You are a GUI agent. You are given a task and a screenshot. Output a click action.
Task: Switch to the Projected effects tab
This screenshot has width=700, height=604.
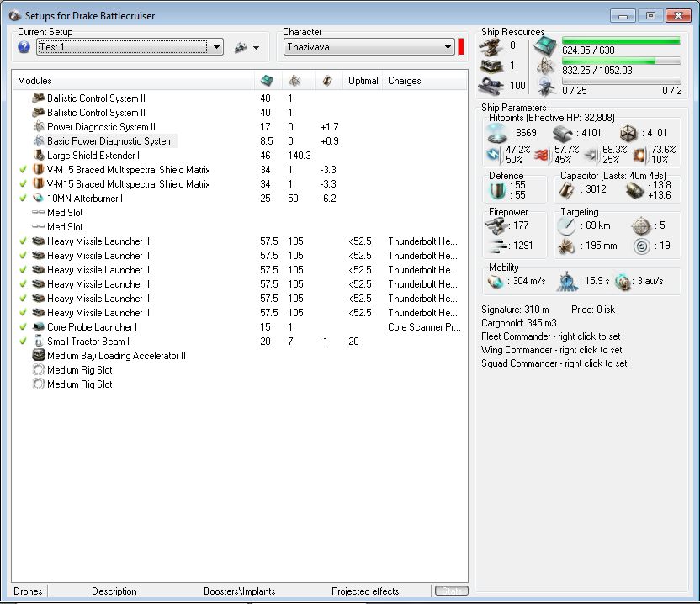[x=365, y=591]
